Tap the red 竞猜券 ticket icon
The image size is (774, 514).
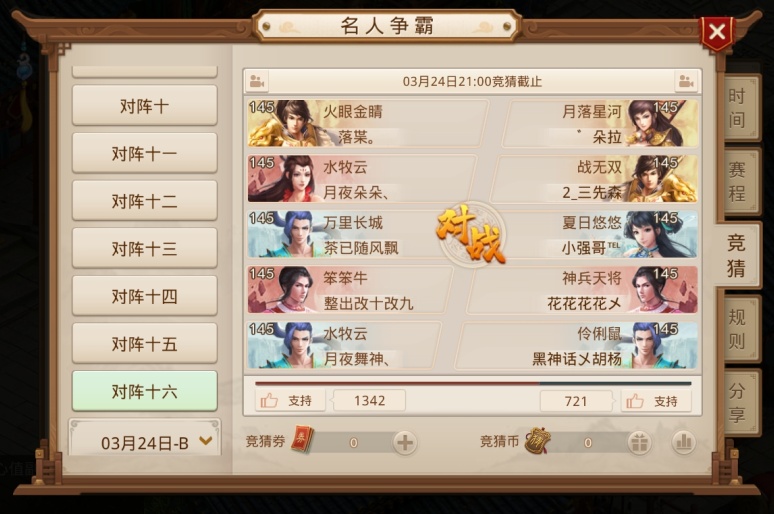[x=302, y=439]
